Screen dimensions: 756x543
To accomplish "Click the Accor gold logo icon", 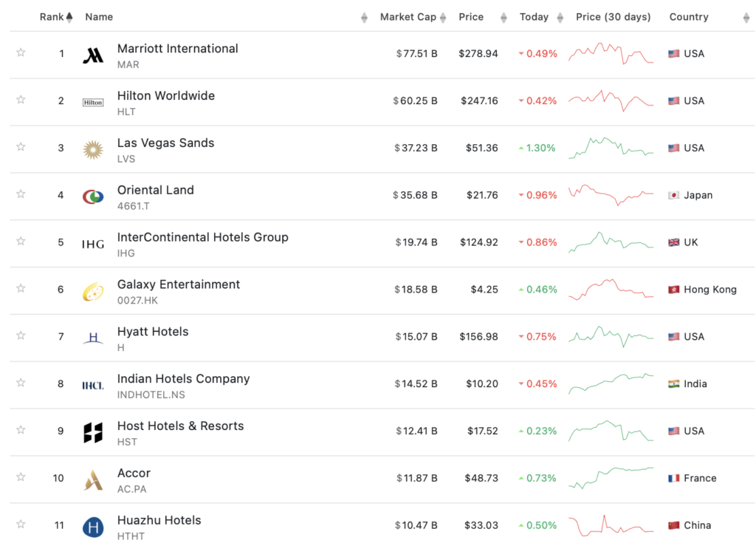I will point(93,479).
